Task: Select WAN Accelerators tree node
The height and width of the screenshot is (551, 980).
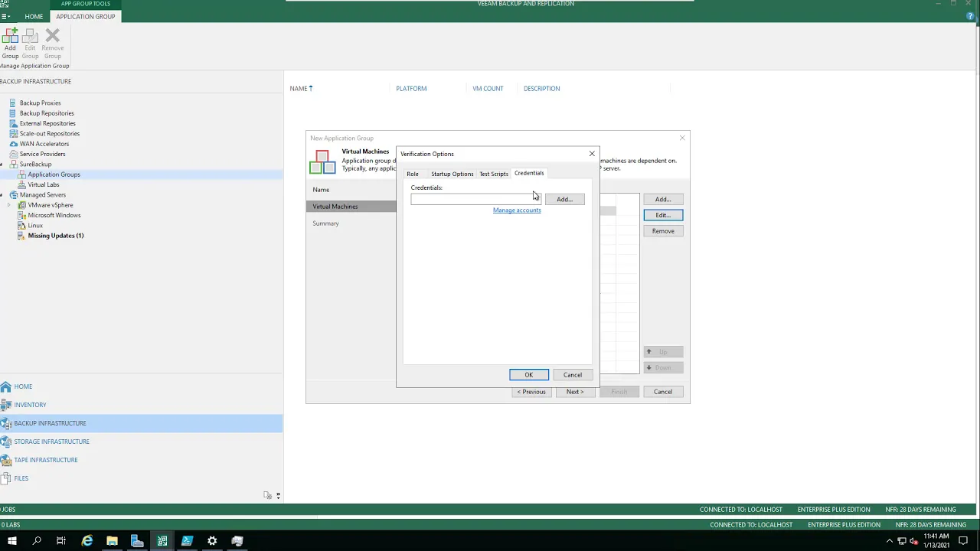Action: click(x=44, y=144)
